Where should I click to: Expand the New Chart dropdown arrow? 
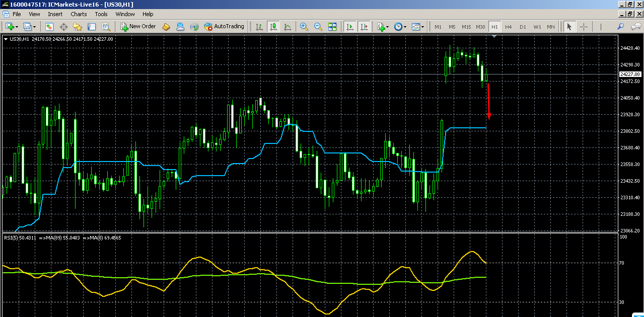point(17,27)
